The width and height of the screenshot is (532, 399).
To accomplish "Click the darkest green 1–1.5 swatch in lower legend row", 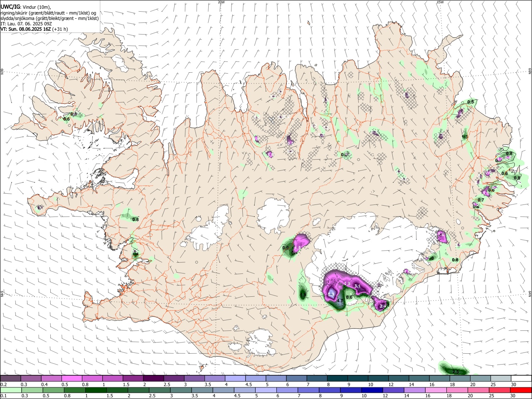I will (x=96, y=390).
